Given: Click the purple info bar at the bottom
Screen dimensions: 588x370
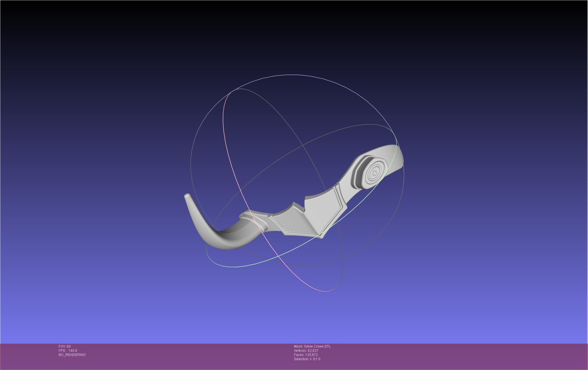Looking at the screenshot, I should pyautogui.click(x=449, y=357).
